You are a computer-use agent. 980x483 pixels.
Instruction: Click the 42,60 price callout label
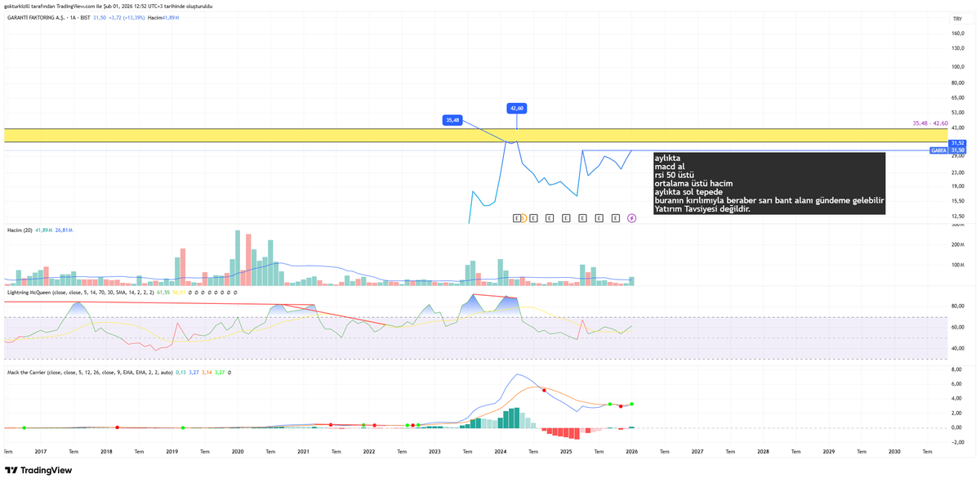coord(517,108)
